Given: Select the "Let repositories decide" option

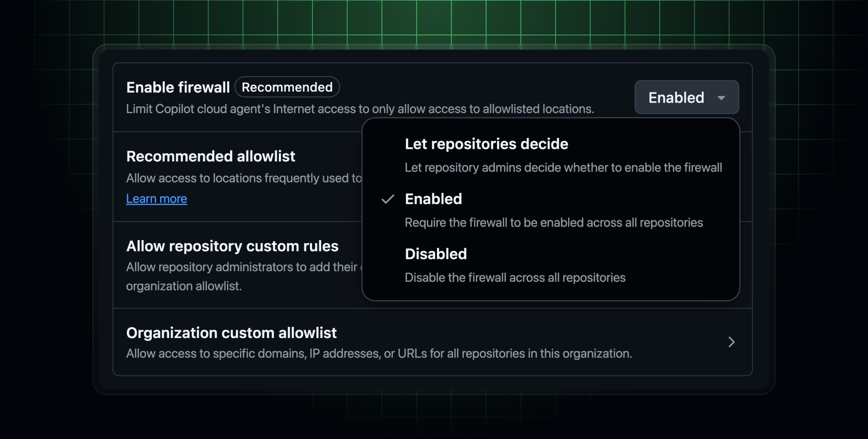Looking at the screenshot, I should tap(486, 144).
